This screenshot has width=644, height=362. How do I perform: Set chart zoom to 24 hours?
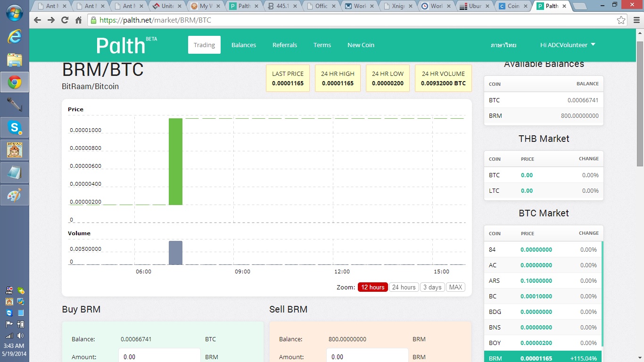[x=404, y=287]
